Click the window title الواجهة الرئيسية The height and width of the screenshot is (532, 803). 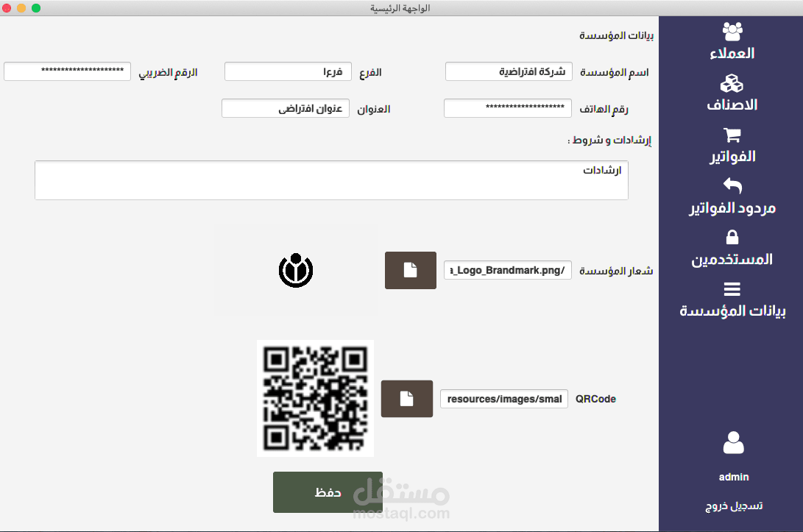pyautogui.click(x=400, y=8)
